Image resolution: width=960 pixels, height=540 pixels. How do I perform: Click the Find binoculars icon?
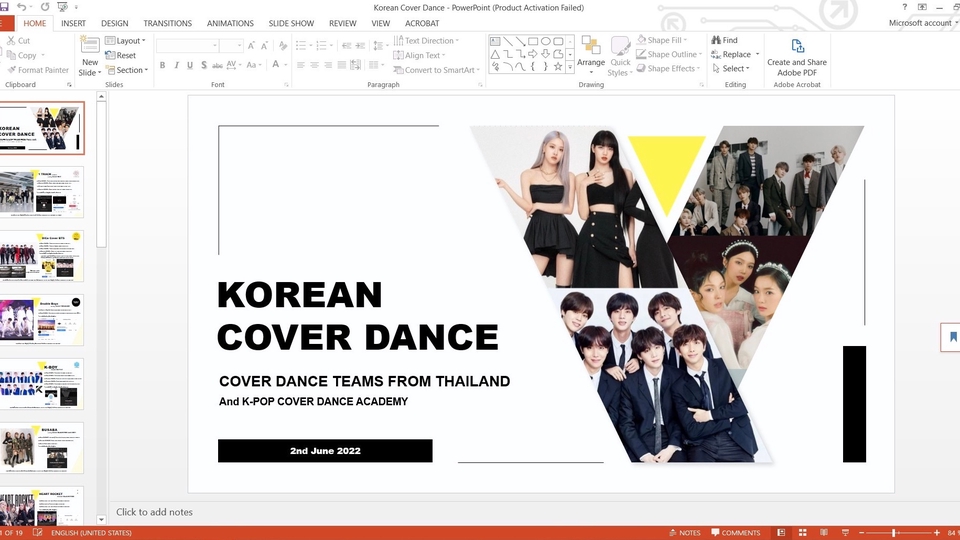click(716, 40)
